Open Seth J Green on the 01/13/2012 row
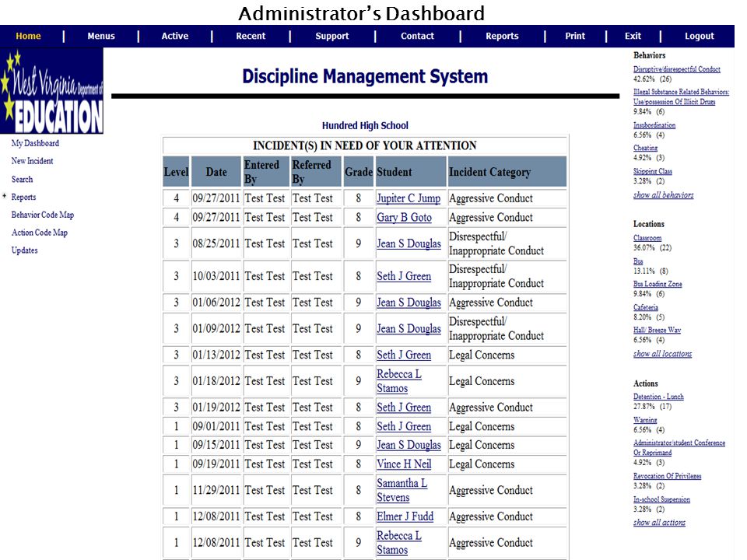 (404, 355)
